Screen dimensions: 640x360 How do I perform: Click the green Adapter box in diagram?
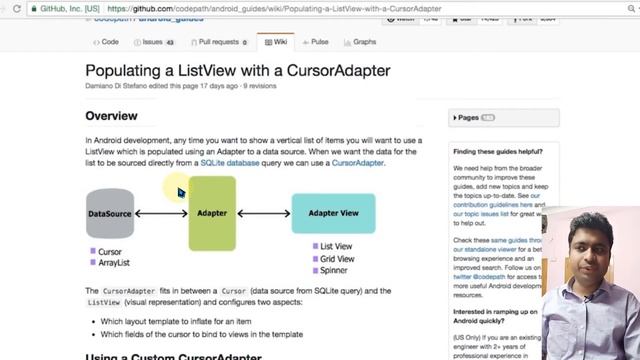tap(212, 213)
